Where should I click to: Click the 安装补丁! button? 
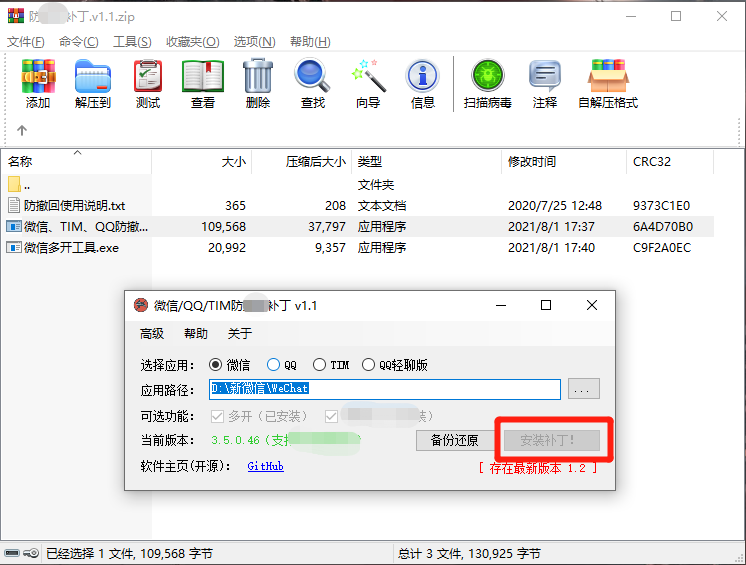coord(552,440)
